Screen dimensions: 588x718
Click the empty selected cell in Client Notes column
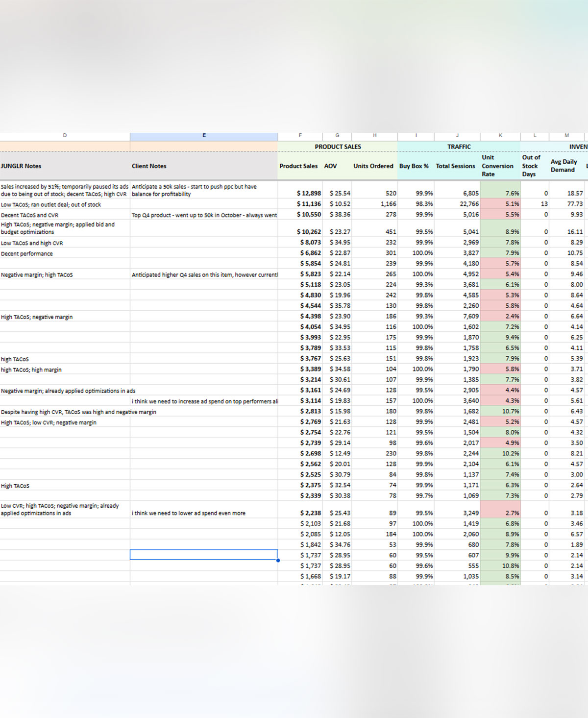pos(204,555)
